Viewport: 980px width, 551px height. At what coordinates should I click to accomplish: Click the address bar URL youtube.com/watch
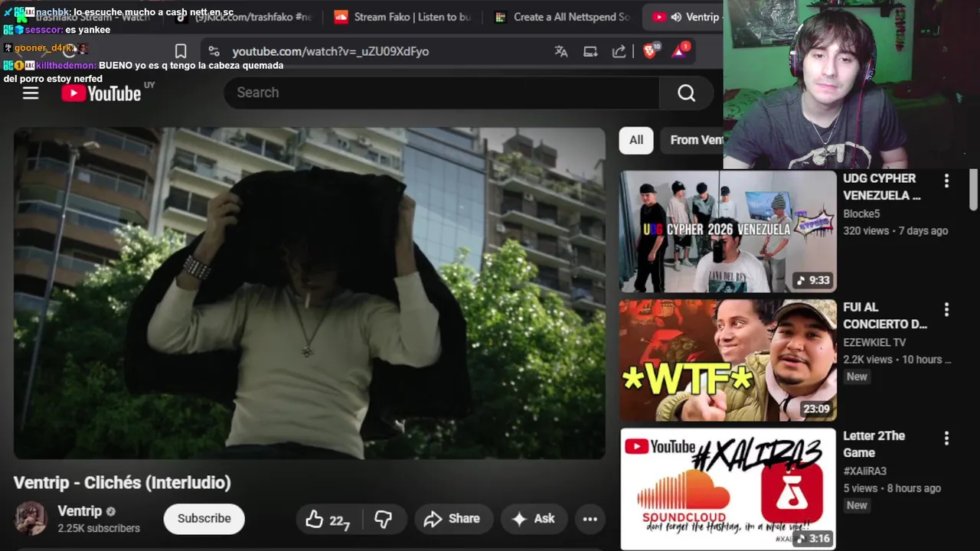tap(330, 51)
